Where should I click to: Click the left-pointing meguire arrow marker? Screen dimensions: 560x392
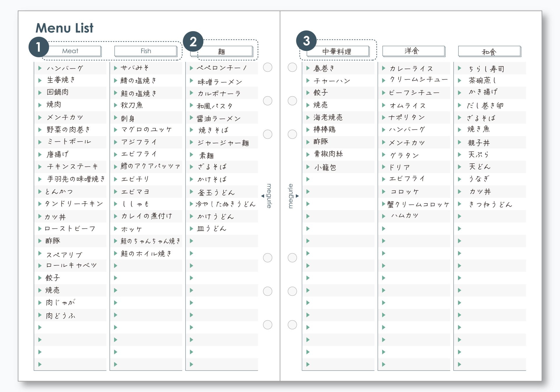262,196
